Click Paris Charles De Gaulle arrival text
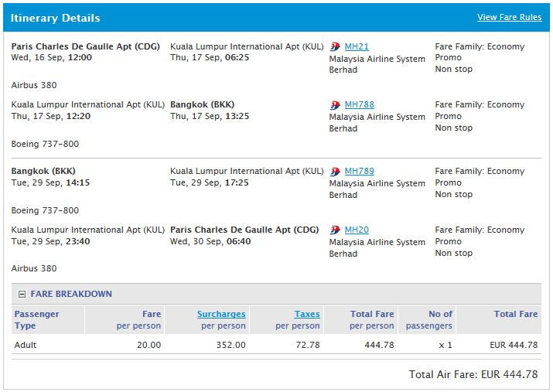The image size is (553, 392). click(x=244, y=230)
